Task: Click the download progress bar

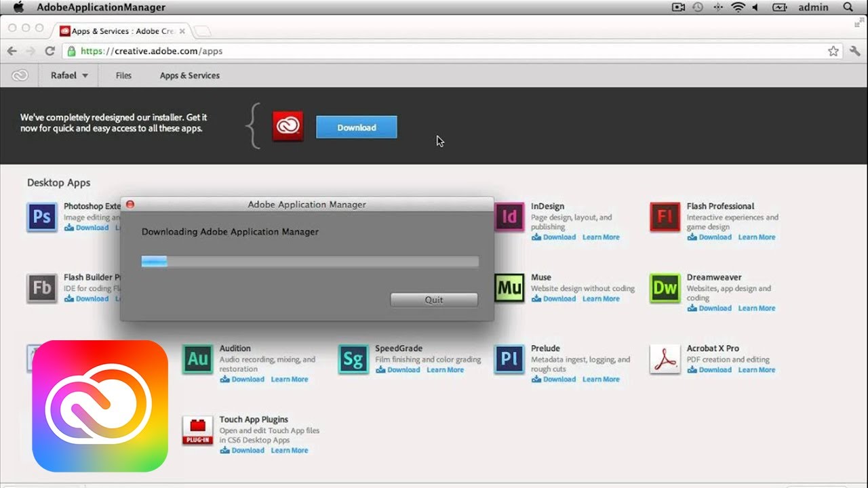Action: tap(310, 262)
